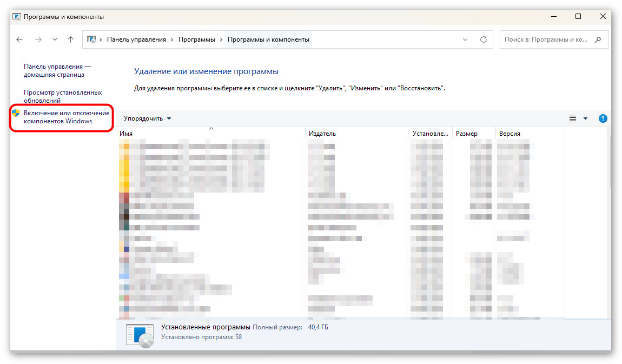
Task: Open 'Программы' breadcrumb segment
Action: [197, 39]
